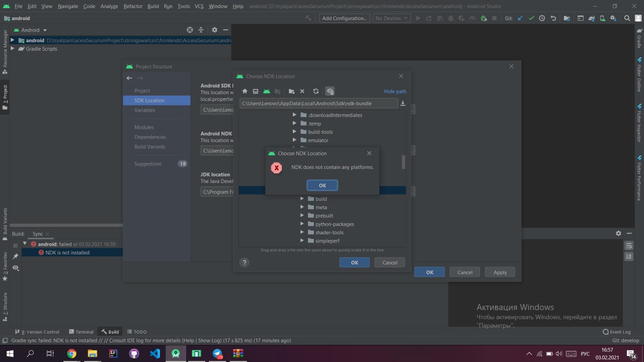Click Git rollback icon
644x362 pixels.
(x=553, y=18)
